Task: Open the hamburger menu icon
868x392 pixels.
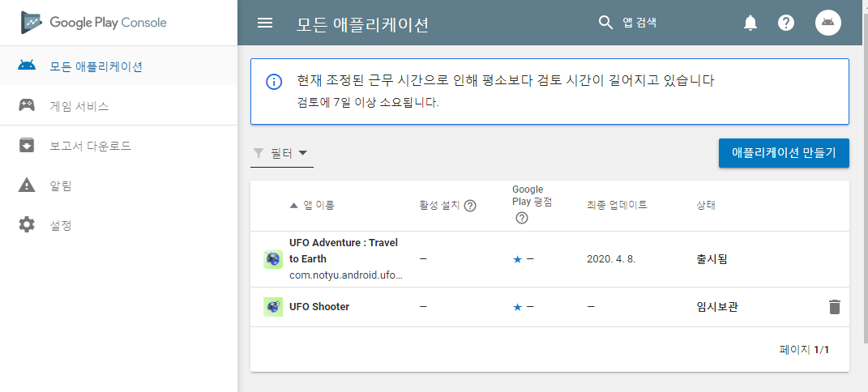Action: [x=265, y=23]
